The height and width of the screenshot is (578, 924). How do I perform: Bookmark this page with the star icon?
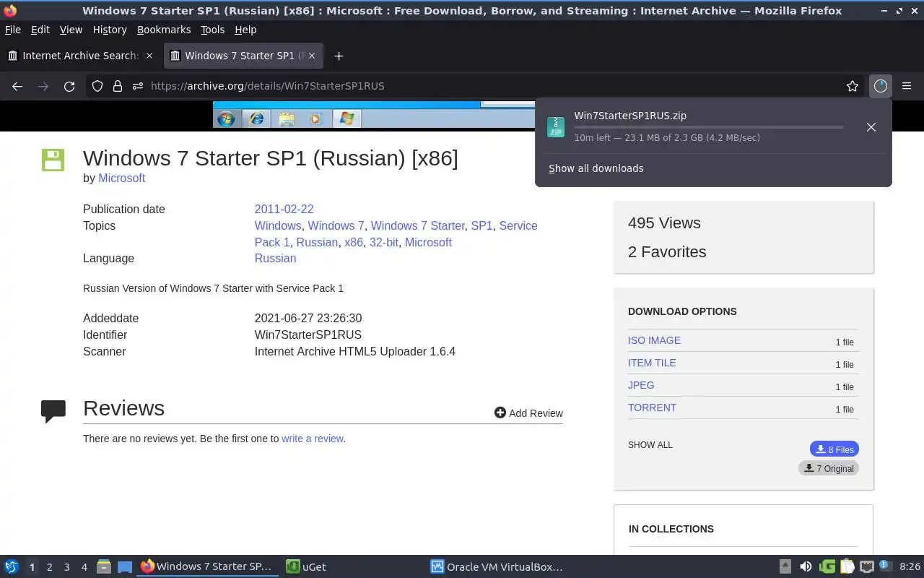pos(853,86)
